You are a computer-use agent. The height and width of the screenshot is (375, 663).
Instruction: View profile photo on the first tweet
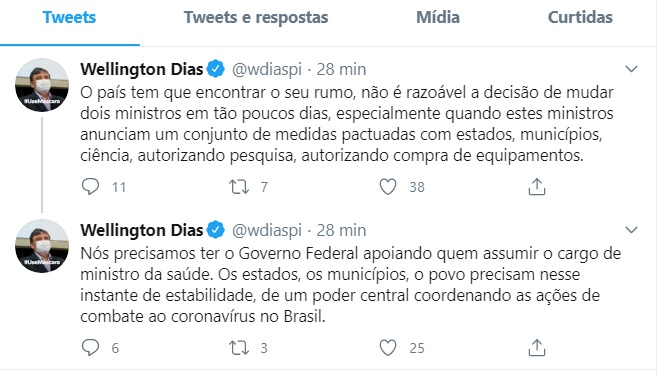[x=42, y=85]
